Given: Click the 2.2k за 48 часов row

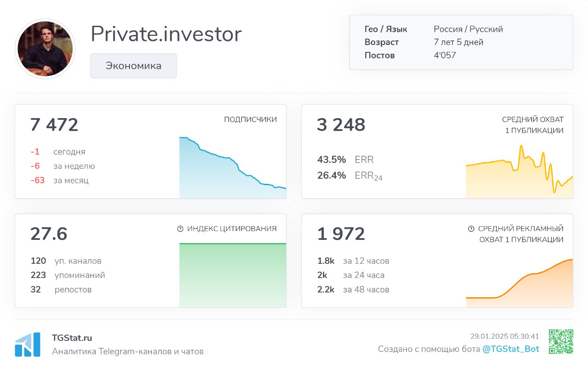Looking at the screenshot, I should point(353,290).
